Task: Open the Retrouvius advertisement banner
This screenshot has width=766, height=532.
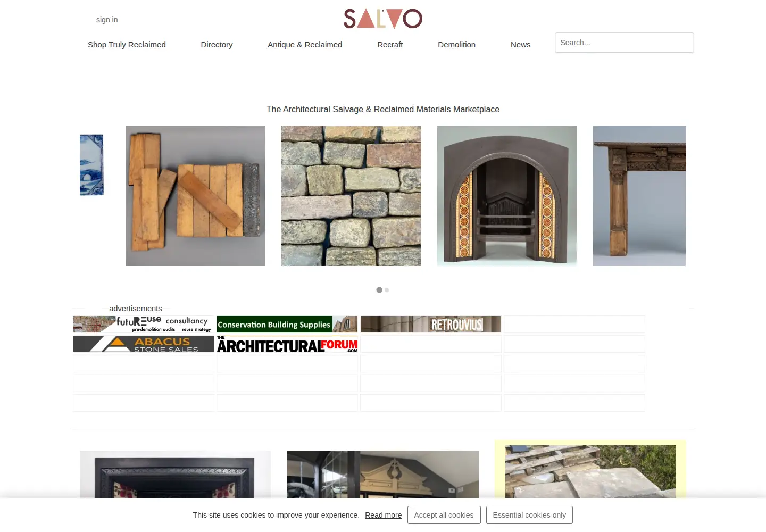Action: point(431,324)
